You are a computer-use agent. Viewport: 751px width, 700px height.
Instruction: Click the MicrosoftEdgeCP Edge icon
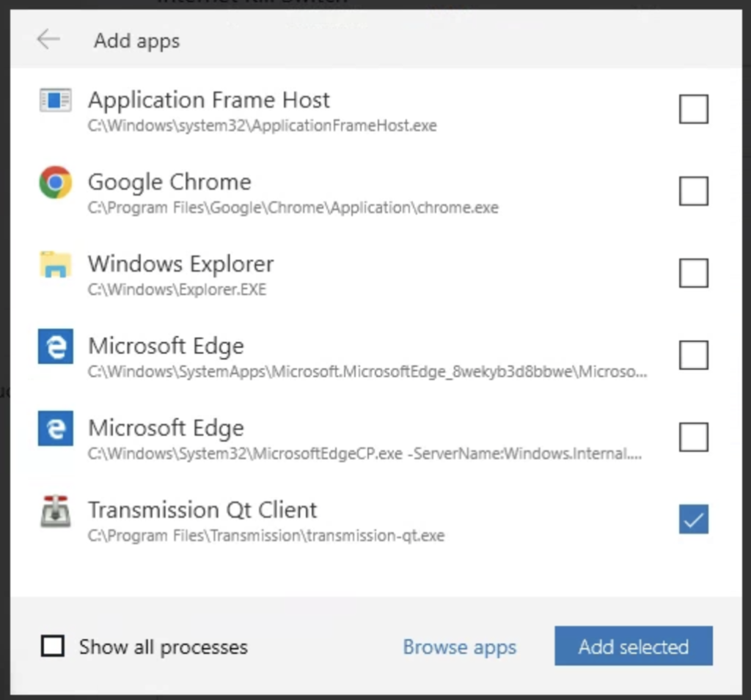click(56, 428)
